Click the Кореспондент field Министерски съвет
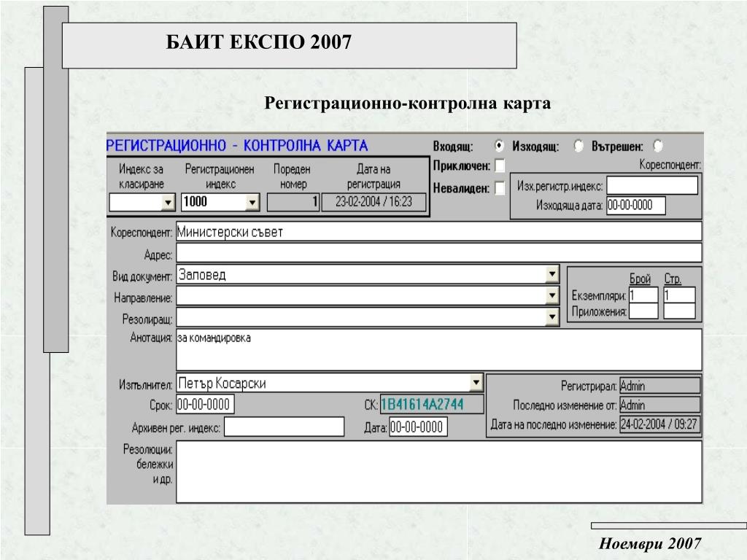The width and height of the screenshot is (747, 560). coord(438,231)
